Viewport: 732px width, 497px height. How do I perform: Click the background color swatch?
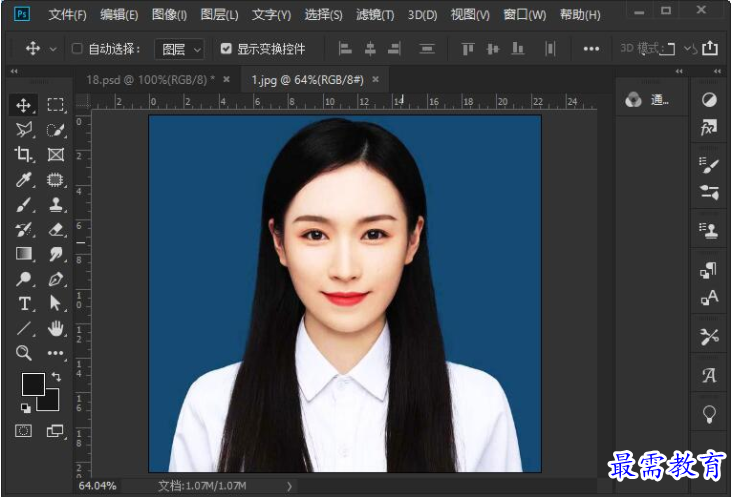point(51,404)
